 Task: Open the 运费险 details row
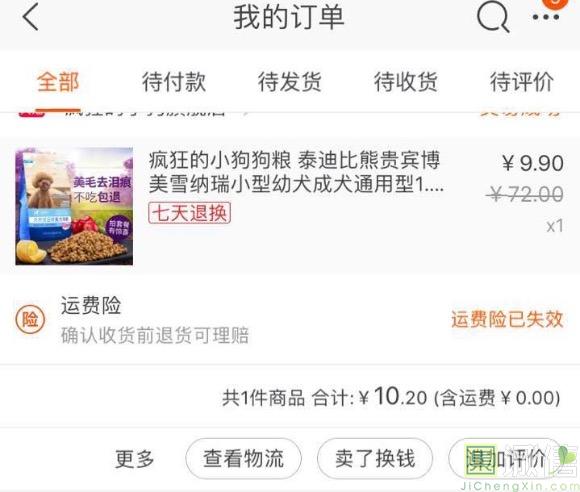coord(290,320)
